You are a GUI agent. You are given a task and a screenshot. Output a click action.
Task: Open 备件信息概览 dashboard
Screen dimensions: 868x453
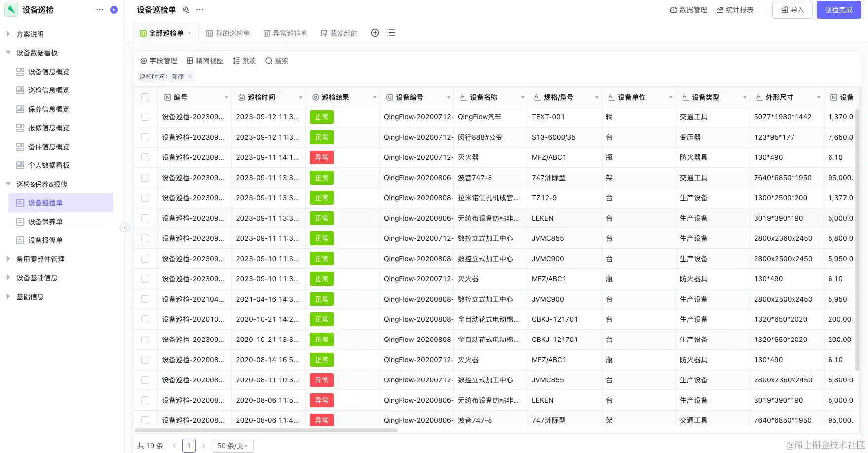(x=49, y=147)
